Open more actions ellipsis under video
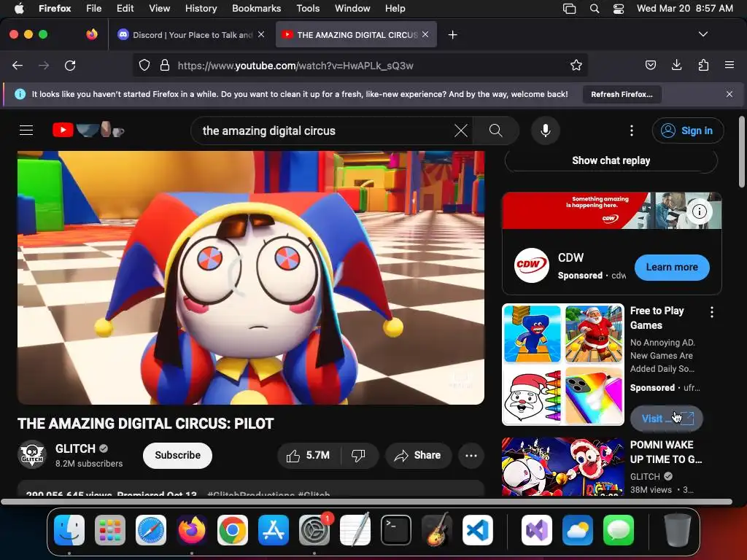 [471, 456]
